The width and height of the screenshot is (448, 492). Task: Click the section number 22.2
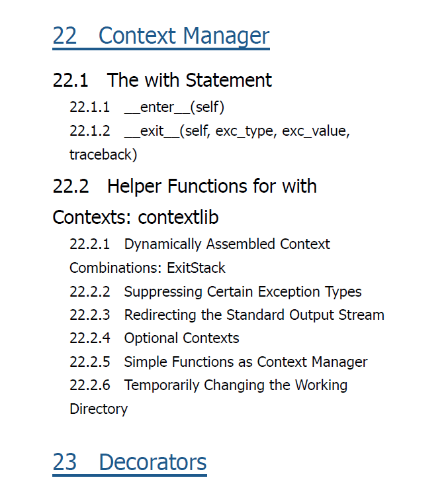[x=71, y=186]
